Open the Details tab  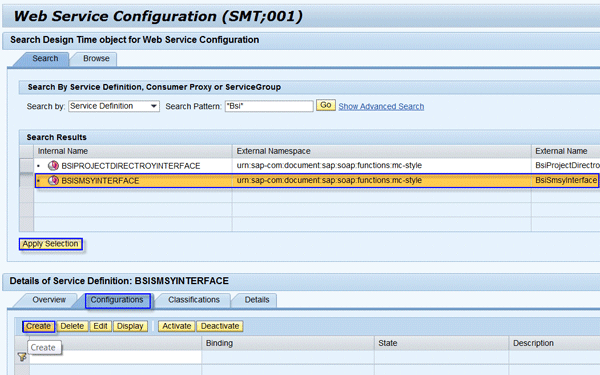[257, 300]
